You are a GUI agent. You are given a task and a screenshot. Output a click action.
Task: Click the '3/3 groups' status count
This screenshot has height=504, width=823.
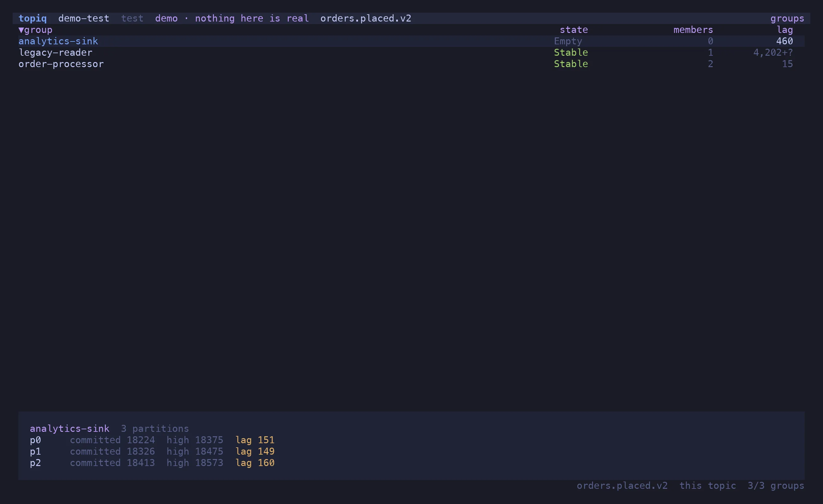(776, 486)
